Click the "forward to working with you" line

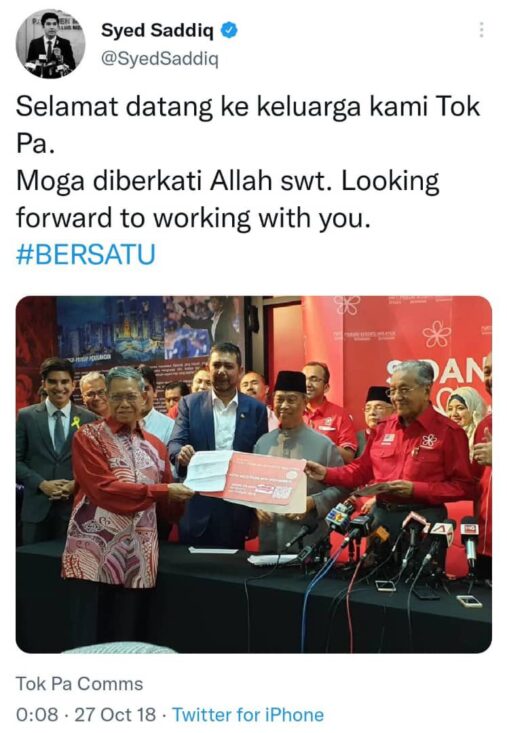pos(193,218)
